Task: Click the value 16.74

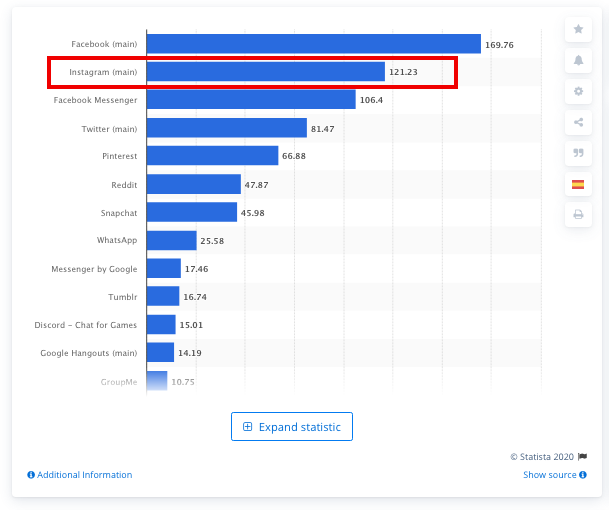Action: point(195,297)
